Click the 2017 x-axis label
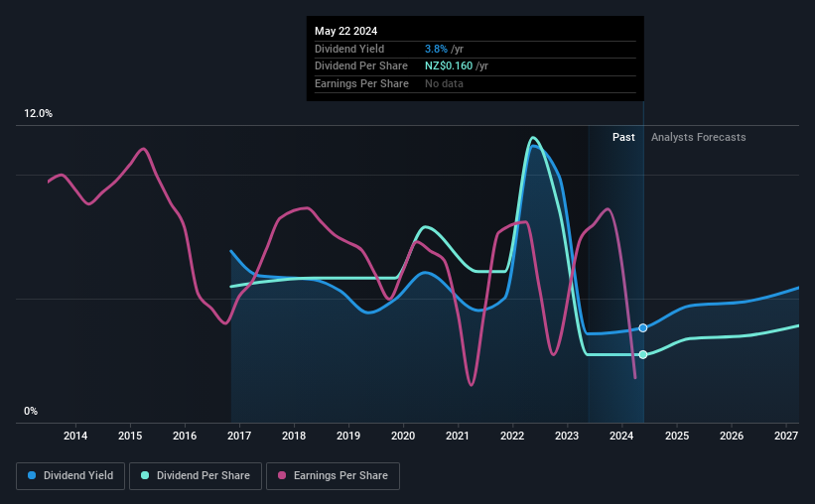 pos(239,436)
